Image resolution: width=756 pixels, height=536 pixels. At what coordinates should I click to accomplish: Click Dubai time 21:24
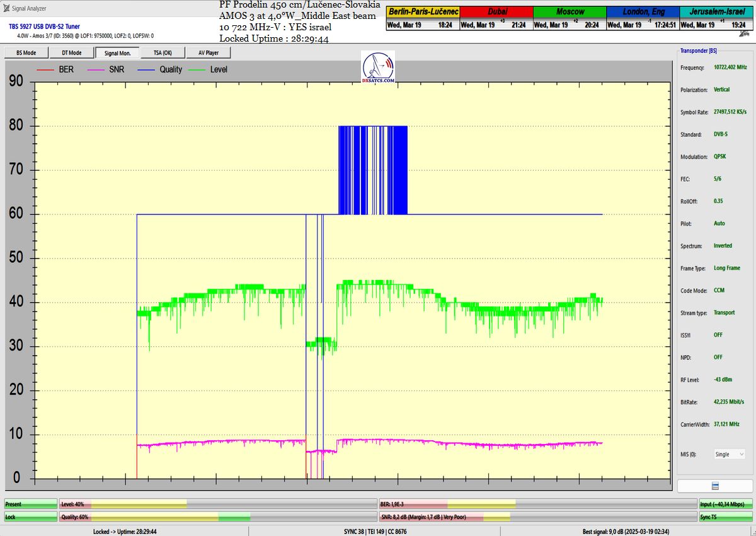point(519,25)
